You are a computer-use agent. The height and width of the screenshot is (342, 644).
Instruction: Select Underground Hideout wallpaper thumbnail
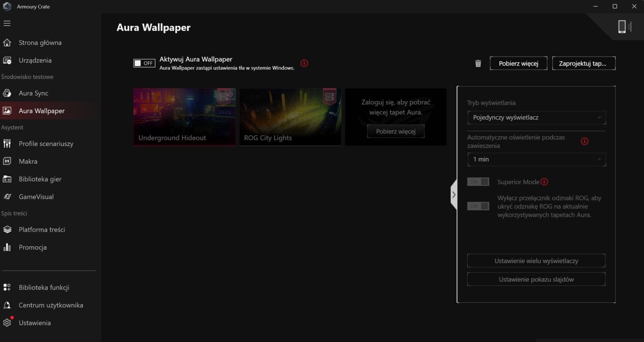tap(184, 117)
